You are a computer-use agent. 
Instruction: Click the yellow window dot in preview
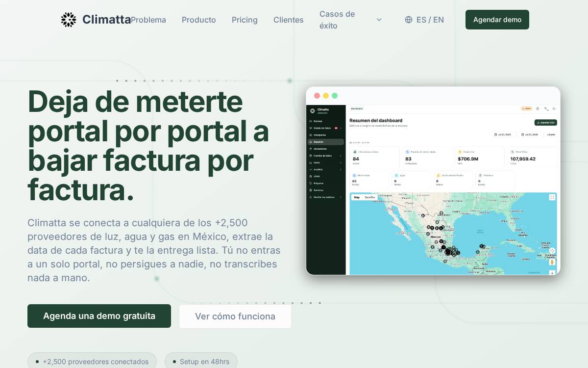click(326, 96)
